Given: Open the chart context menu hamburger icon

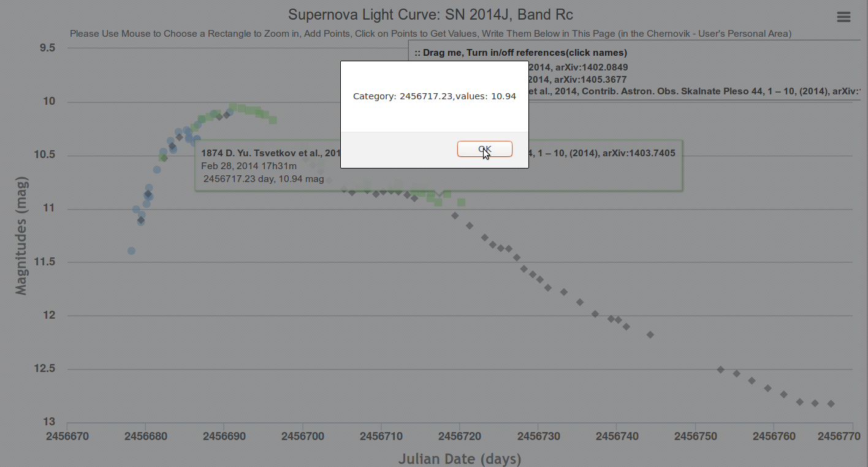Looking at the screenshot, I should pos(843,17).
